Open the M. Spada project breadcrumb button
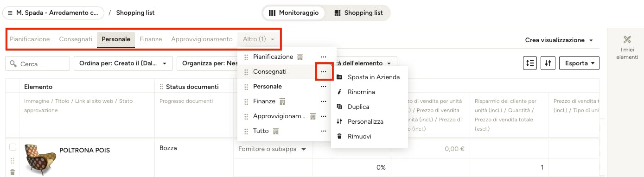 (53, 13)
